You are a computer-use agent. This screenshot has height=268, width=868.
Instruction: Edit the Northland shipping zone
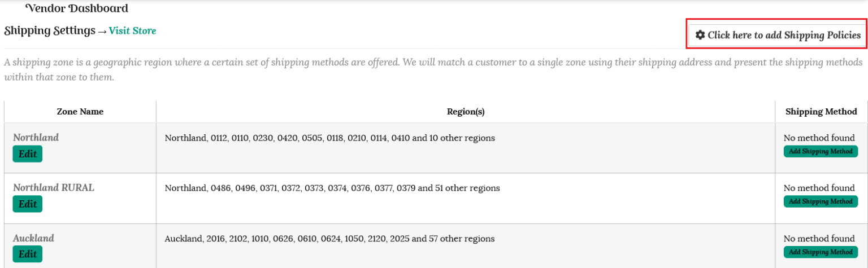point(27,153)
